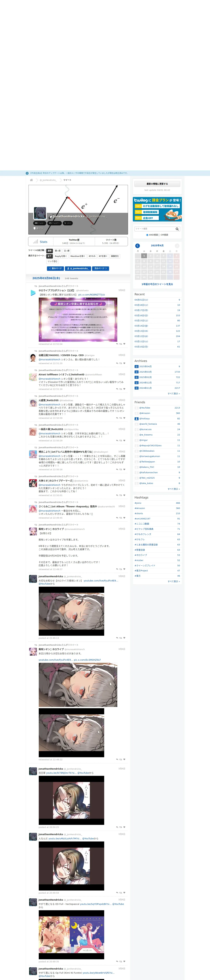
Task: Go to 前のページ
Action: tap(56, 269)
